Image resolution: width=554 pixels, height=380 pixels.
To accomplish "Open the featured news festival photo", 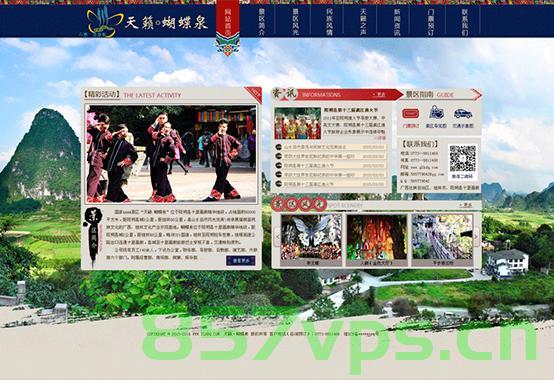I will [298, 123].
